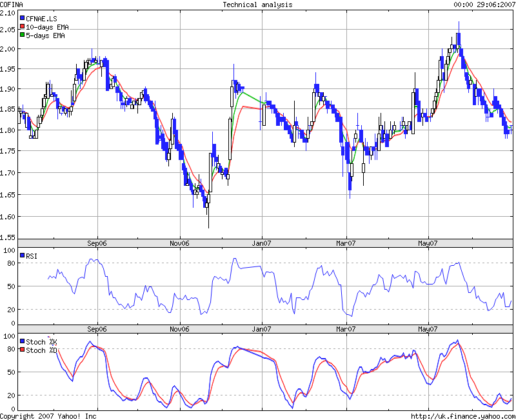516x420 pixels.
Task: Click the 1.55 price axis label
Action: click(x=8, y=238)
